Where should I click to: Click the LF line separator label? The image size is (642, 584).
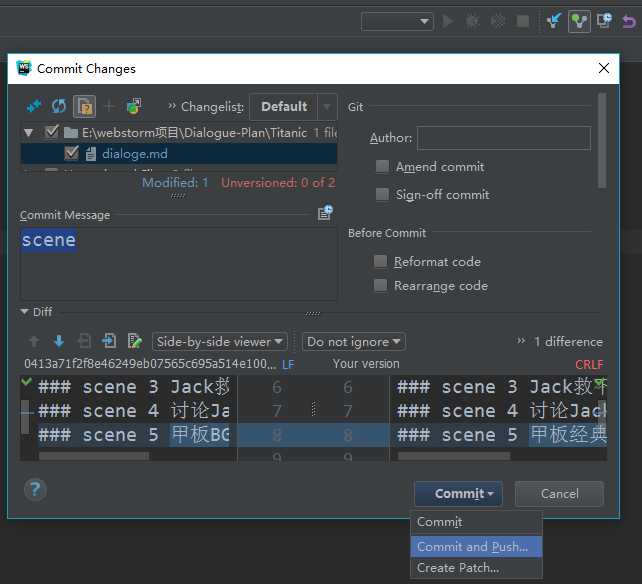pyautogui.click(x=288, y=364)
